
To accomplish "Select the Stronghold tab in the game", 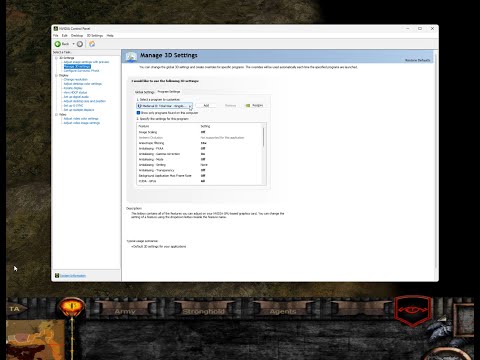I will click(203, 311).
